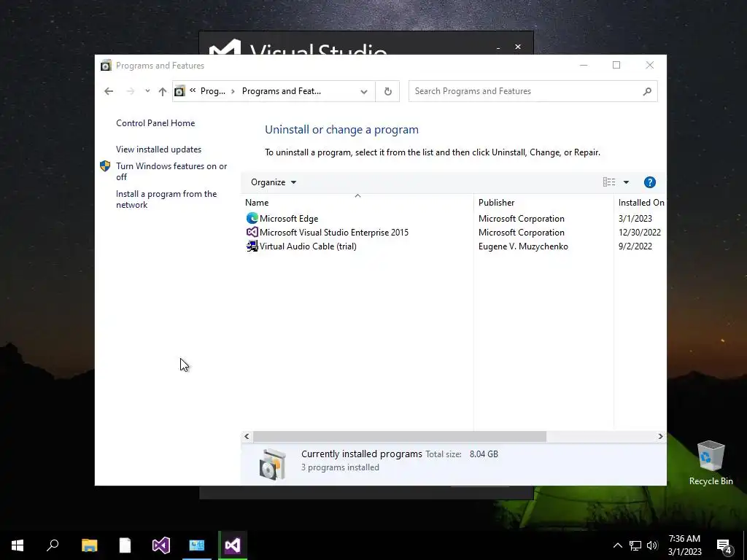Click the Prog... breadcrumb segment
The width and height of the screenshot is (747, 560).
click(212, 91)
